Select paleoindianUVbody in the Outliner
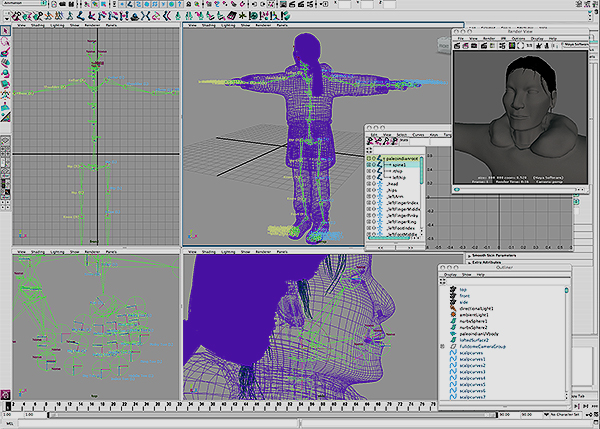 [479, 334]
